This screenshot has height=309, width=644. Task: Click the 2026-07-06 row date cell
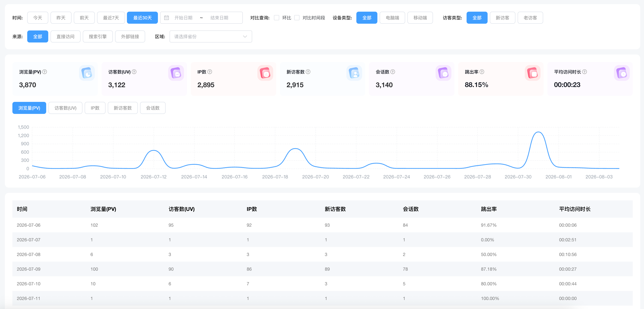29,225
